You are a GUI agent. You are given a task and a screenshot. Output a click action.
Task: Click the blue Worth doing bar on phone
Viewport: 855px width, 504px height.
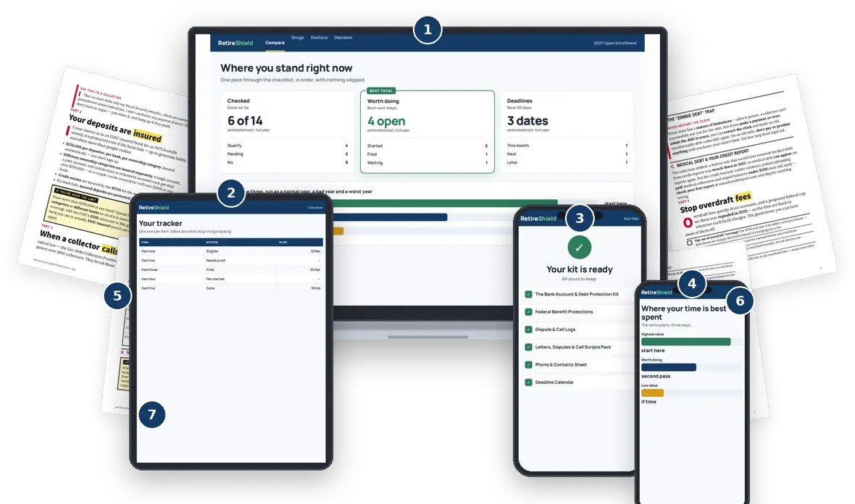click(x=669, y=367)
